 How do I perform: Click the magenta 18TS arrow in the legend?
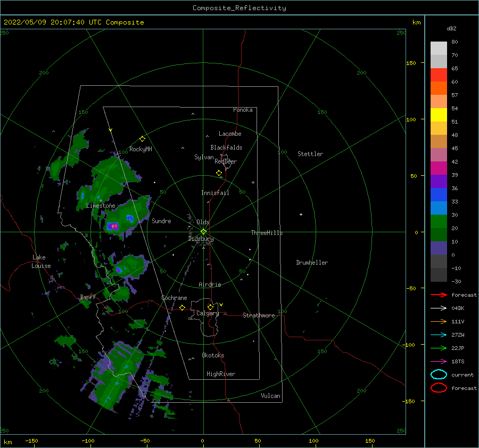click(439, 361)
